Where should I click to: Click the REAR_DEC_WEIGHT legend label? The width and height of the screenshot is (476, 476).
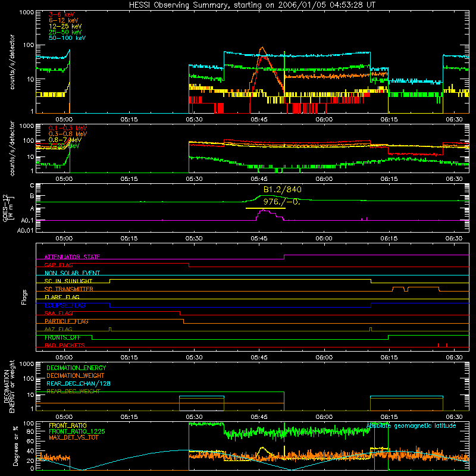(x=73, y=392)
